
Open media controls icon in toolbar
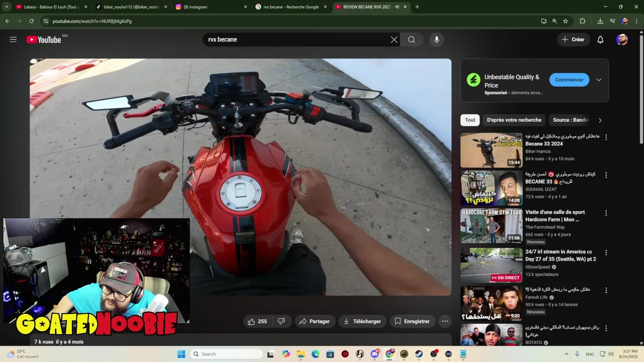coord(612,21)
